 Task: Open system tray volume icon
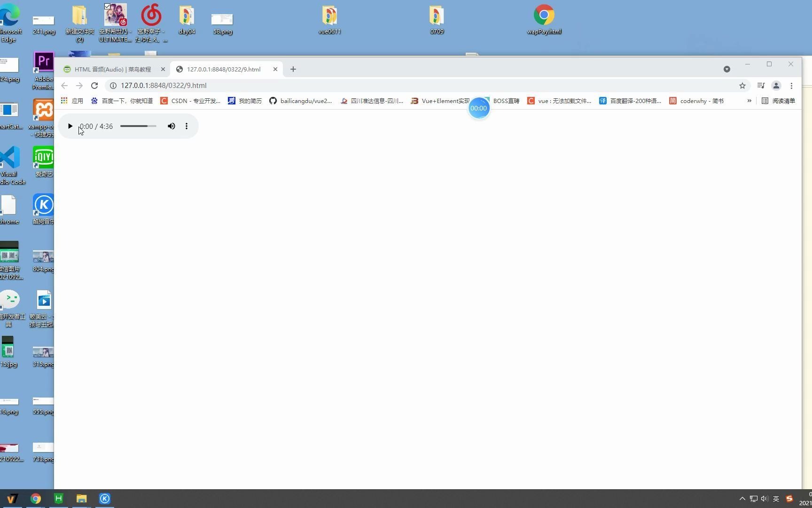(765, 499)
